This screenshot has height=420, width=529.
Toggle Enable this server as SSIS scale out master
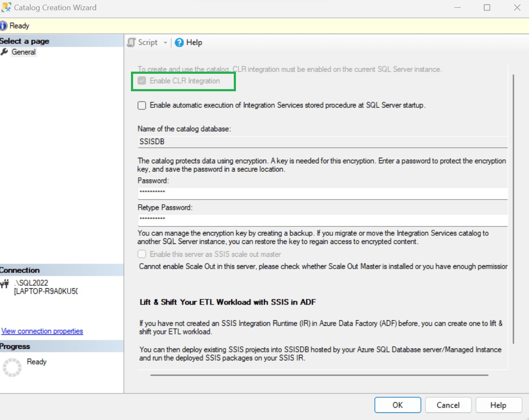coord(141,254)
